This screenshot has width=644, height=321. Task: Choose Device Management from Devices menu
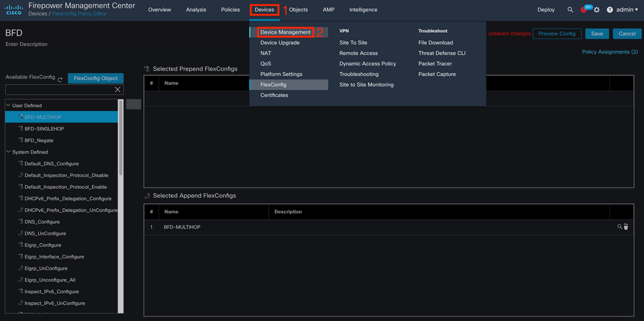click(286, 32)
